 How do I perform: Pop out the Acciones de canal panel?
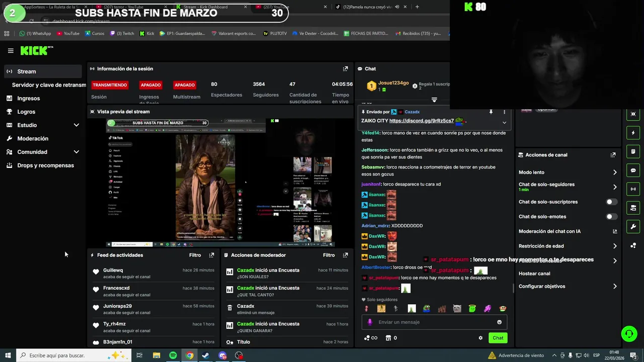pyautogui.click(x=613, y=155)
